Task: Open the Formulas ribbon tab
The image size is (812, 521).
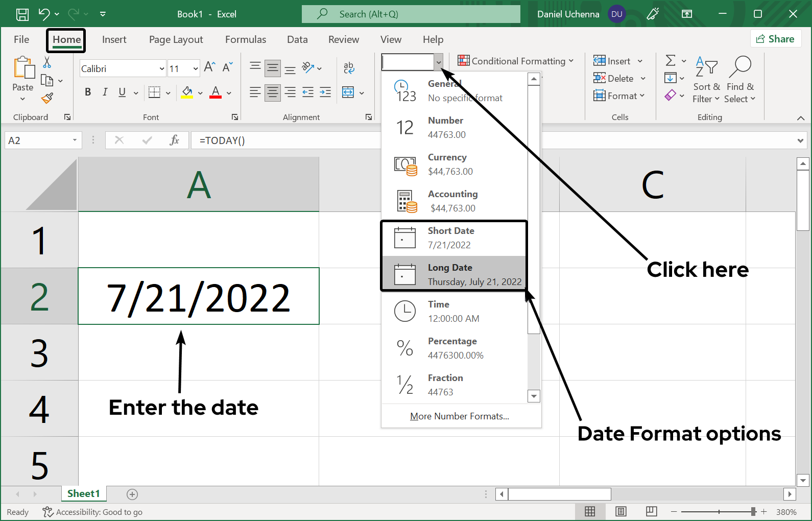Action: coord(246,40)
